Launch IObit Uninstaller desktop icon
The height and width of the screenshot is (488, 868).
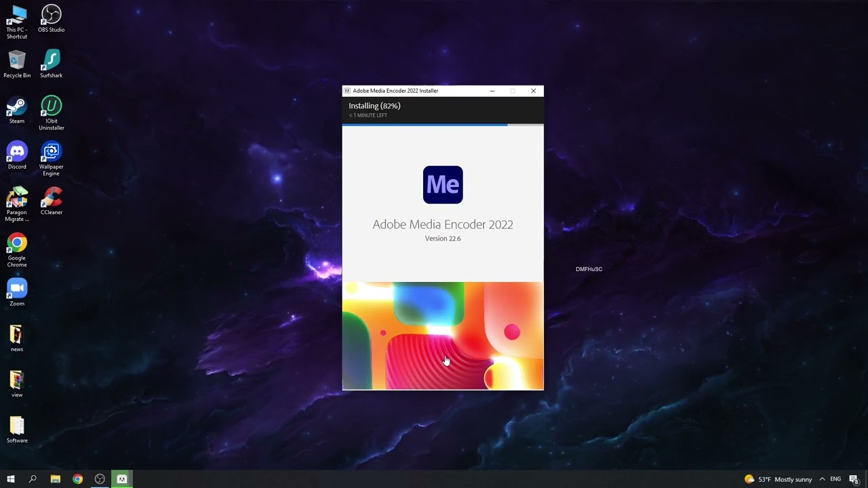pyautogui.click(x=52, y=113)
